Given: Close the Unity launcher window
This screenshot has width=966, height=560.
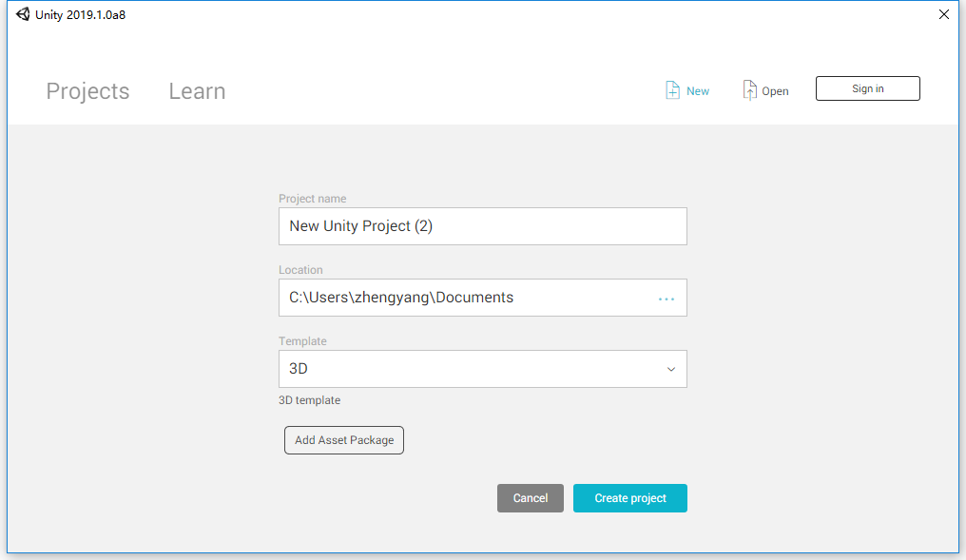Looking at the screenshot, I should click(x=944, y=14).
